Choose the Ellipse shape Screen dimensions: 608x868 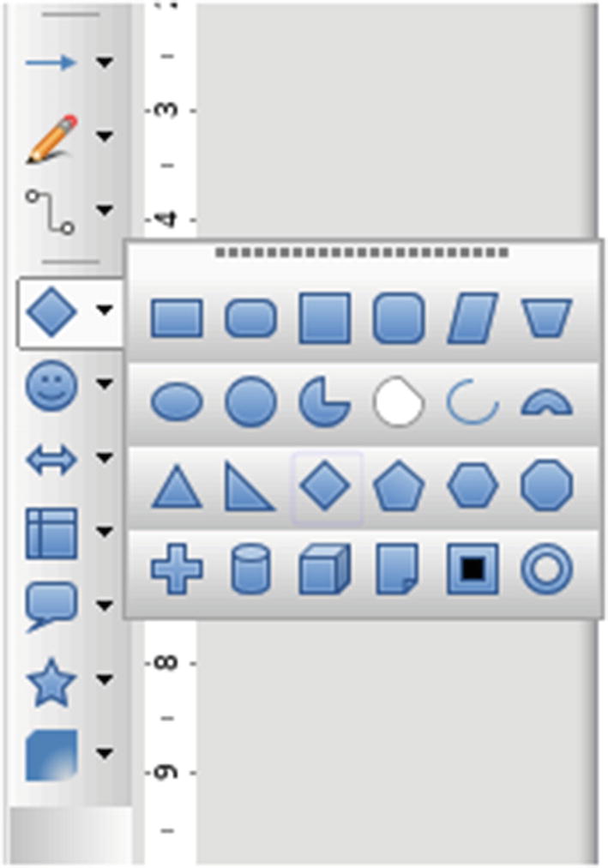click(177, 402)
